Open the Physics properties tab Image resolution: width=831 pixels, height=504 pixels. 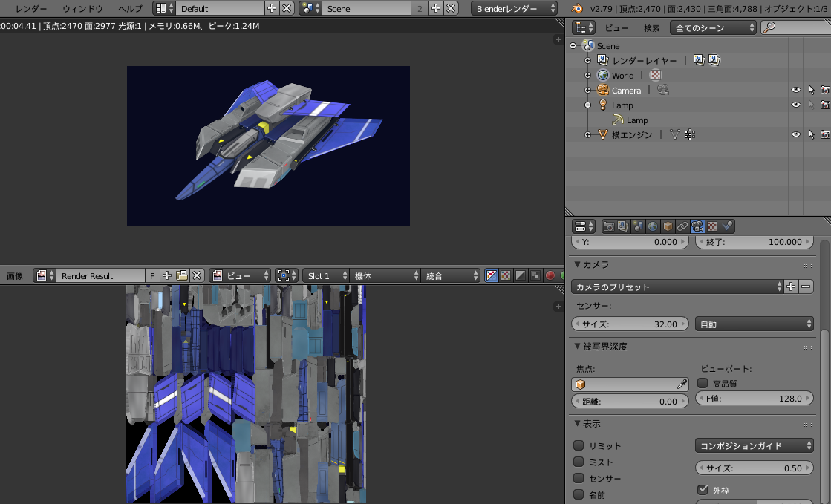coord(727,227)
